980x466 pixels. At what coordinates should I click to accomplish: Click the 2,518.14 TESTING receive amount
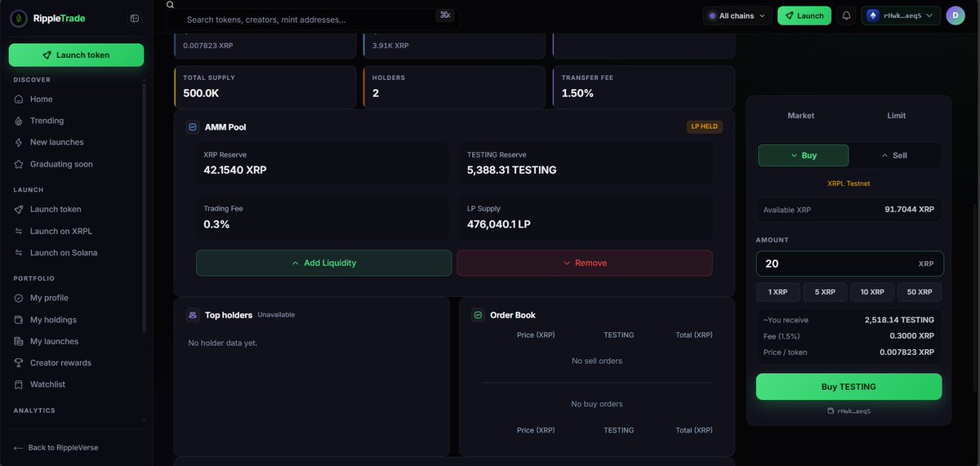point(899,320)
